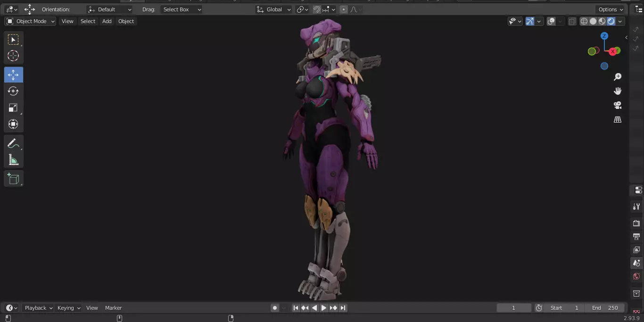The height and width of the screenshot is (322, 644).
Task: Select the Add Cube tool
Action: coord(13,179)
